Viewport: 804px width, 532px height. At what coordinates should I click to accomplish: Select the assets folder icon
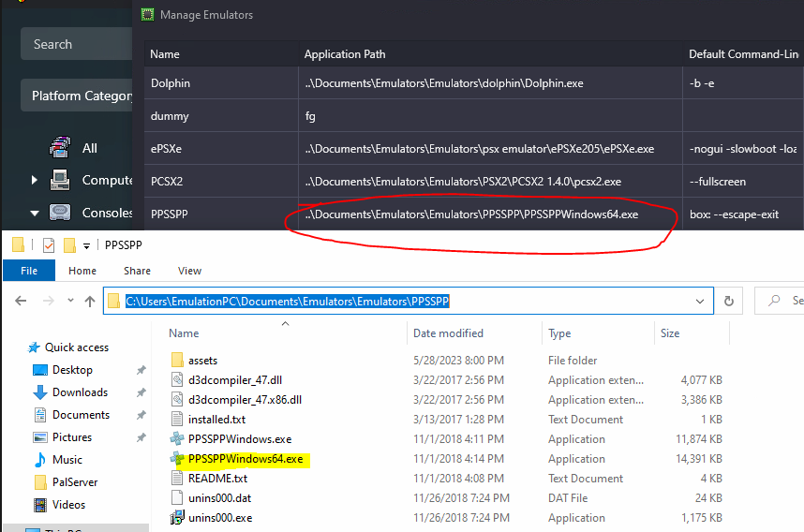(x=177, y=361)
